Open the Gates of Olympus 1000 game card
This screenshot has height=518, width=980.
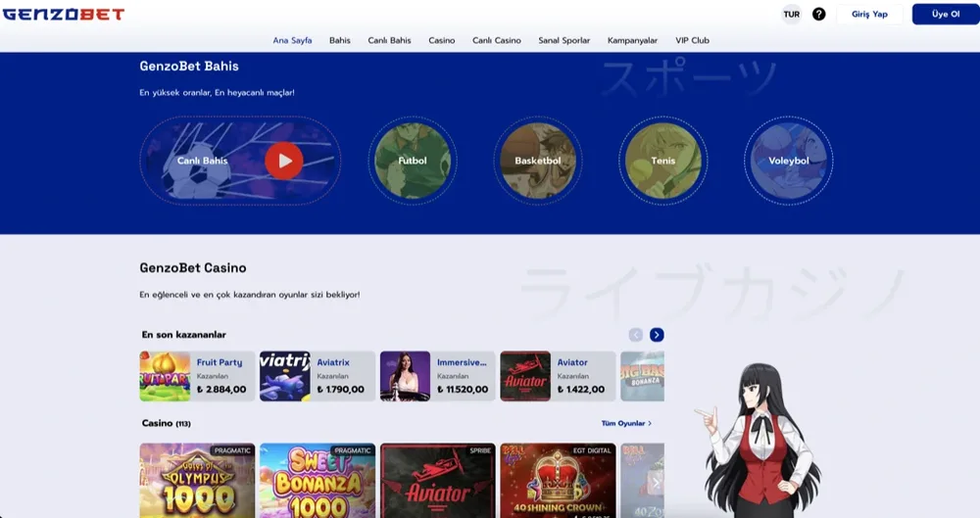pyautogui.click(x=198, y=481)
